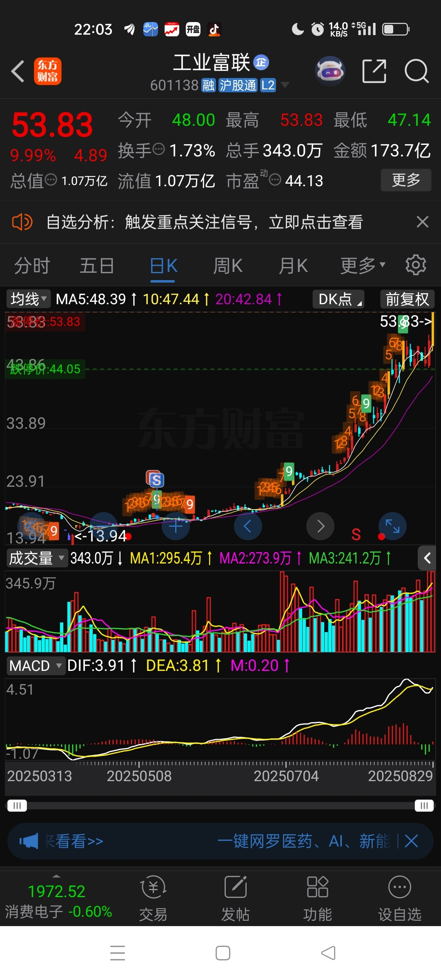Viewport: 441px width, 980px height.
Task: Open the search magnifier icon
Action: click(416, 71)
